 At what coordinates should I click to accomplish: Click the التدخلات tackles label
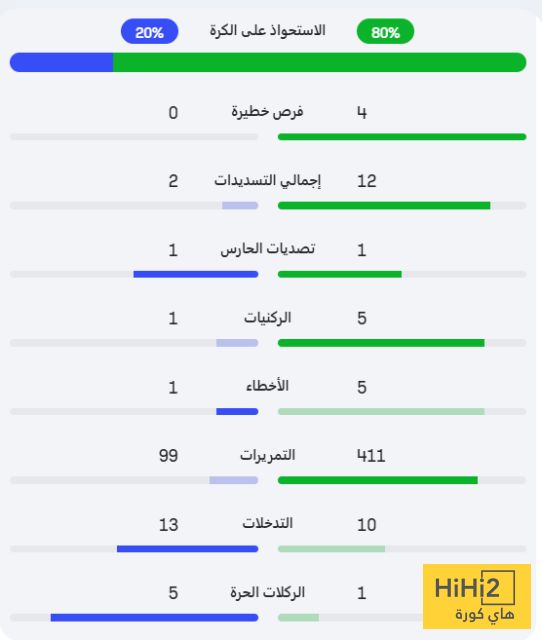pyautogui.click(x=267, y=523)
